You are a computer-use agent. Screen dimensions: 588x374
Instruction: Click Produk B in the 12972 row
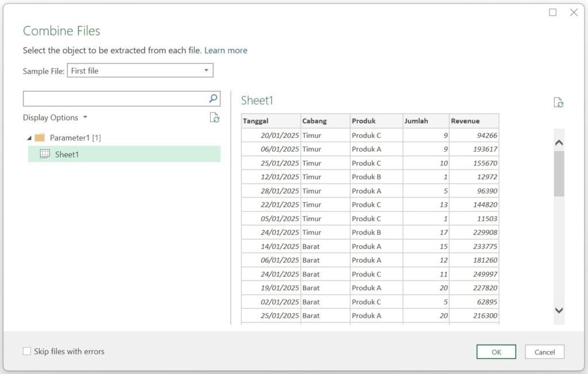[x=376, y=177]
